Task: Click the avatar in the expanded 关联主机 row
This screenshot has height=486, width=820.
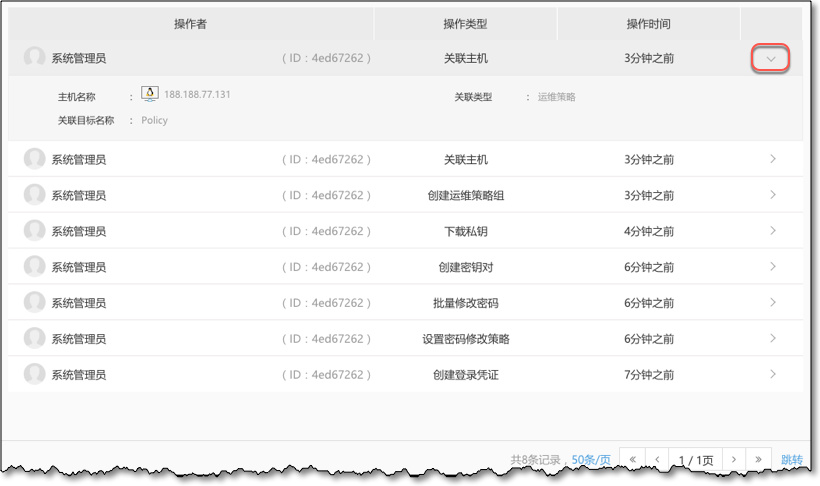Action: pyautogui.click(x=35, y=58)
